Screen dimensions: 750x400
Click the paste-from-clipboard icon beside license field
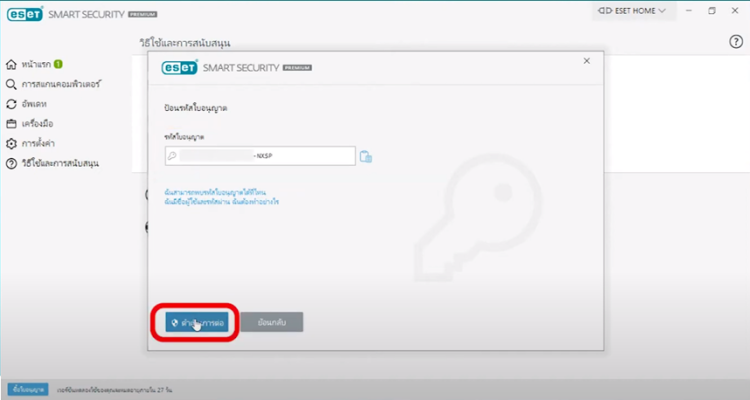pyautogui.click(x=366, y=156)
